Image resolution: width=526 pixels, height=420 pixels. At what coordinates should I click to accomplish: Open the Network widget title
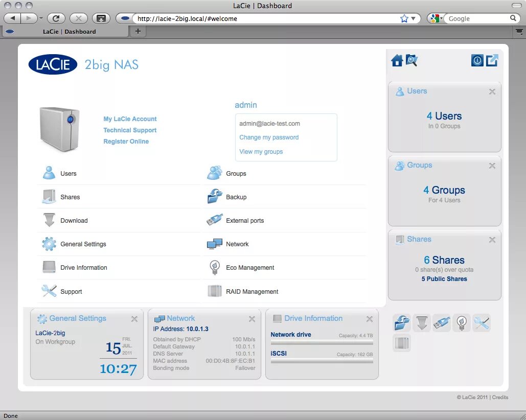(x=181, y=318)
